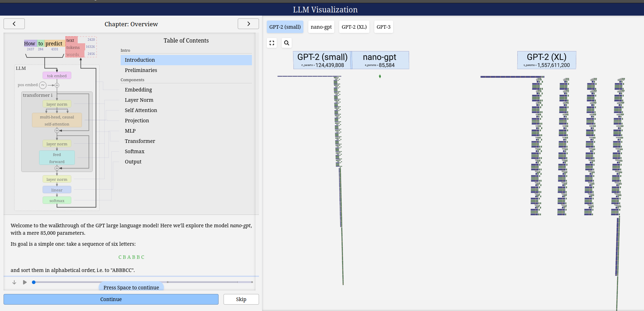
Task: Click the nano-gpt model label in 3D view
Action: [x=380, y=60]
